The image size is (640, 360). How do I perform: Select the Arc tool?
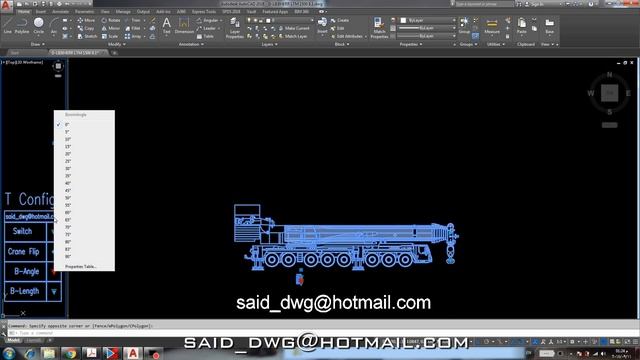[x=53, y=26]
